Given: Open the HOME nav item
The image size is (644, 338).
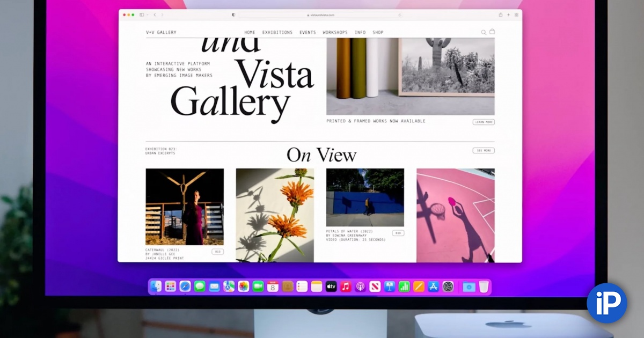Looking at the screenshot, I should coord(250,32).
